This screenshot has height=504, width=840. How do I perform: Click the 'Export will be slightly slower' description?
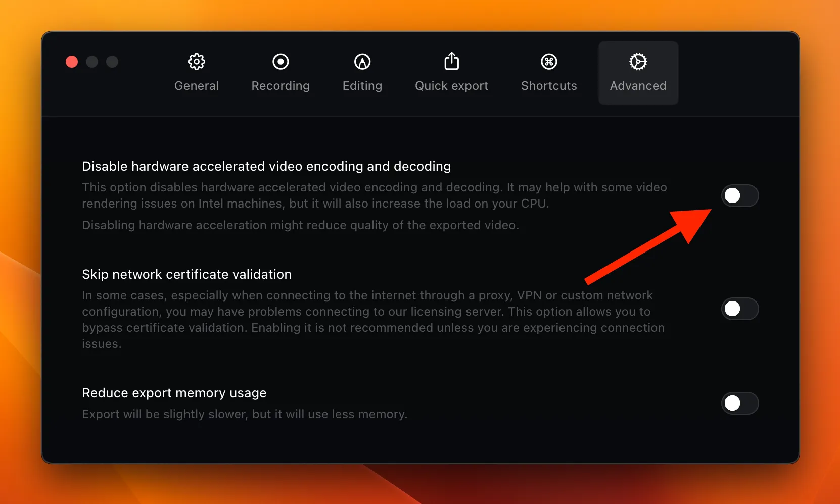pyautogui.click(x=245, y=414)
